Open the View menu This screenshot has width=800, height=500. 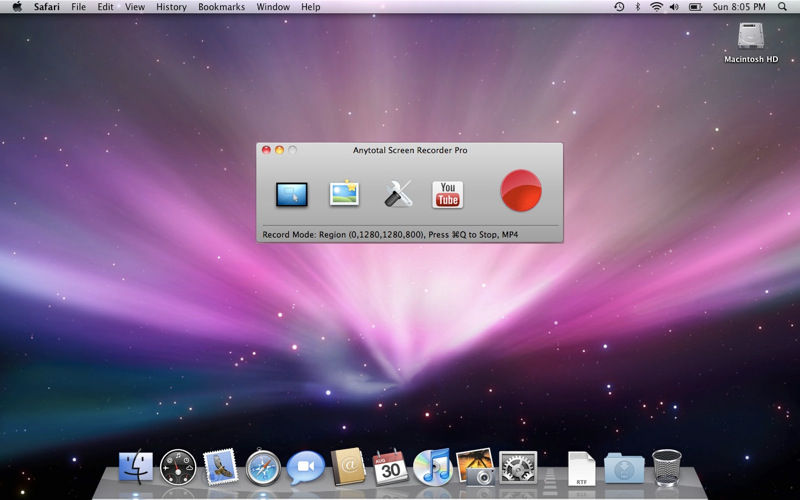pos(135,7)
